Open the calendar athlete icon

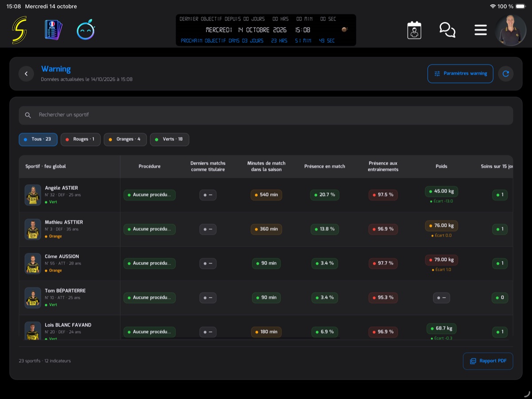tap(414, 30)
